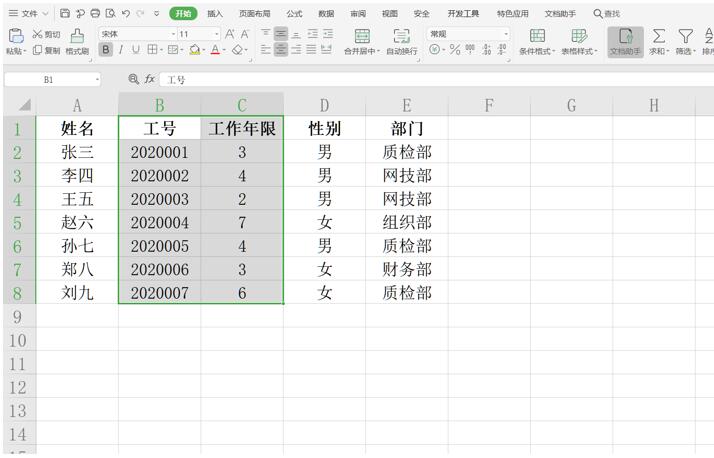Open the font size 11 dropdown

point(216,34)
